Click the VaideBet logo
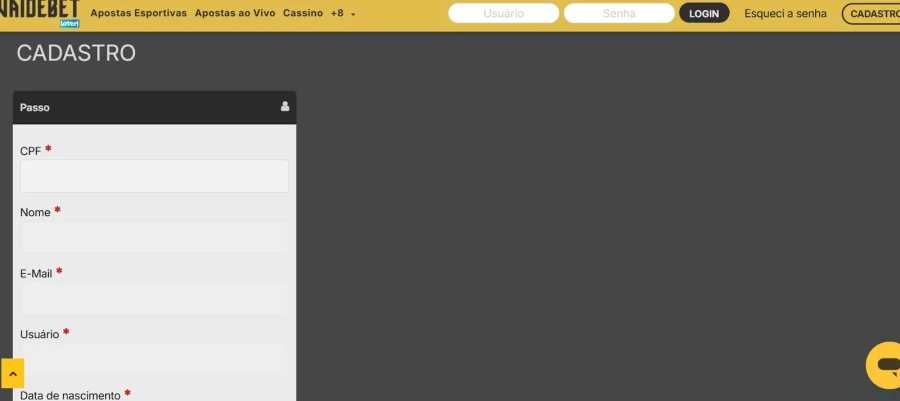 (40, 13)
